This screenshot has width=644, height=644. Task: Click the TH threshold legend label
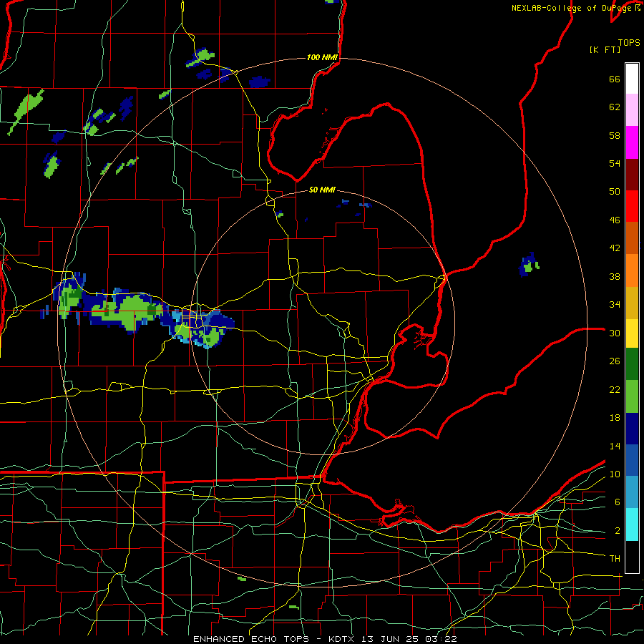(615, 559)
